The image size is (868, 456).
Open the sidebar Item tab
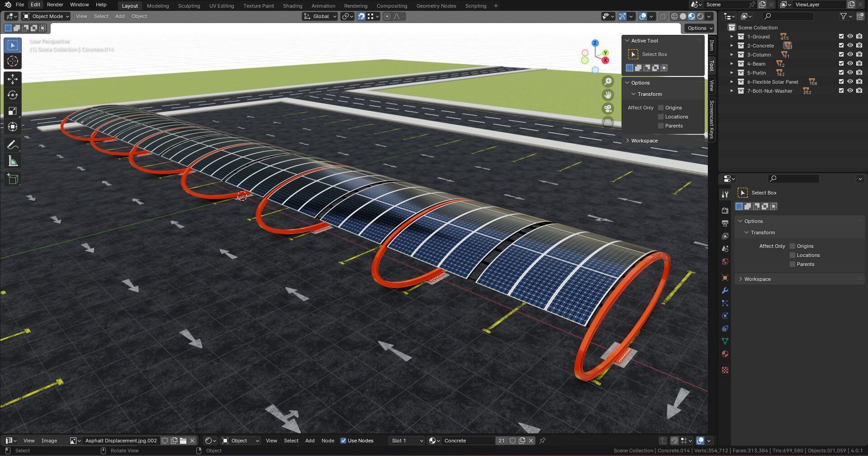tap(711, 45)
